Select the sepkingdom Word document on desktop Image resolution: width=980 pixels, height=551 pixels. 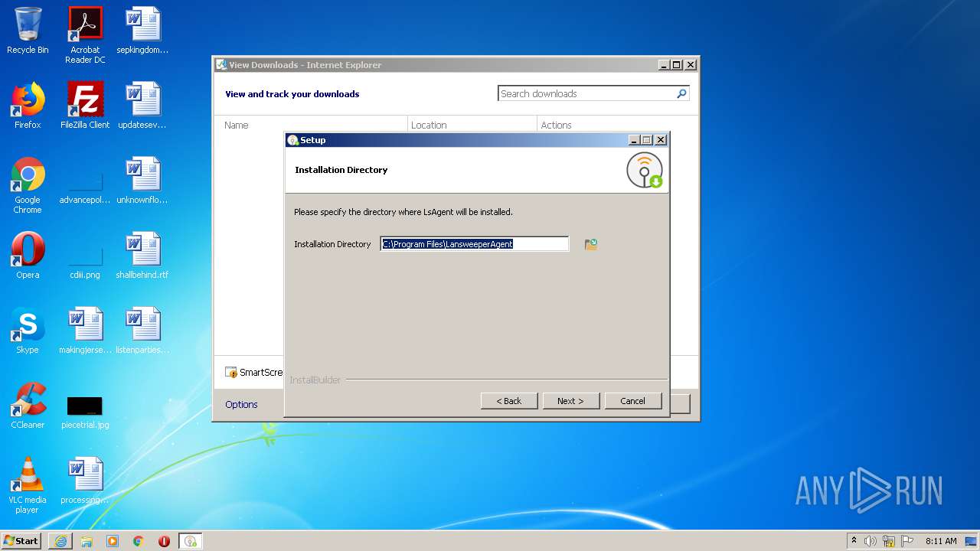tap(142, 31)
